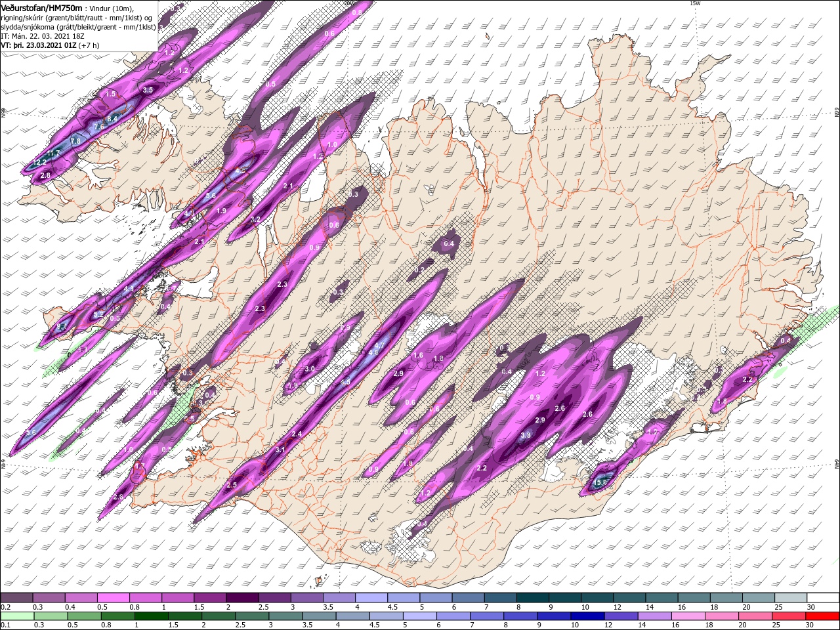The width and height of the screenshot is (840, 630).
Task: Click the slate blue swatch labeled 6 in upper legend
Action: point(467,598)
